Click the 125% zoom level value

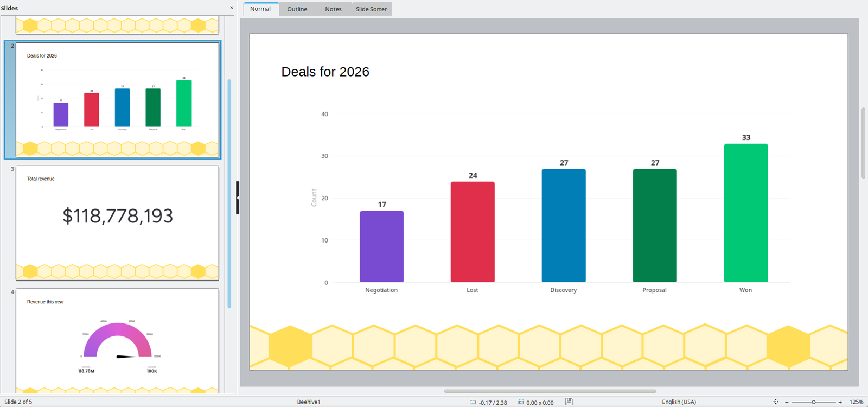(856, 402)
